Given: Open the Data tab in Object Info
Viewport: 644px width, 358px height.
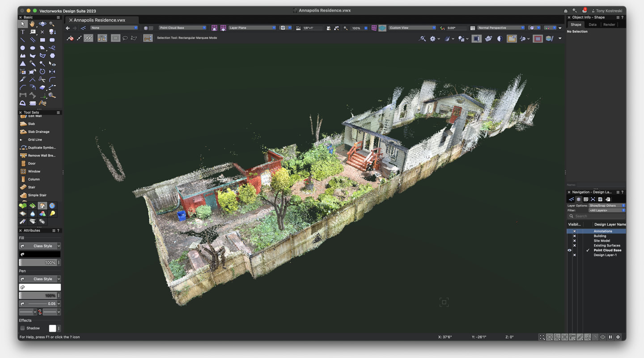Looking at the screenshot, I should (x=592, y=25).
